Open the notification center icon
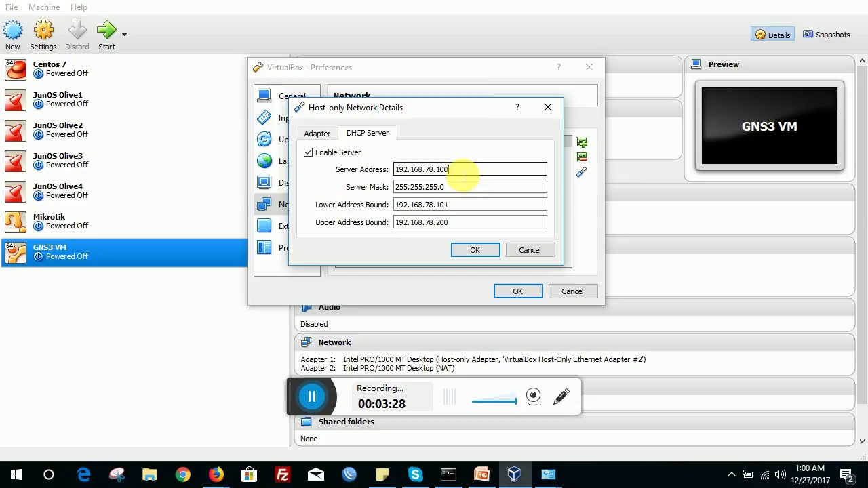Image resolution: width=868 pixels, height=488 pixels. coord(847,474)
